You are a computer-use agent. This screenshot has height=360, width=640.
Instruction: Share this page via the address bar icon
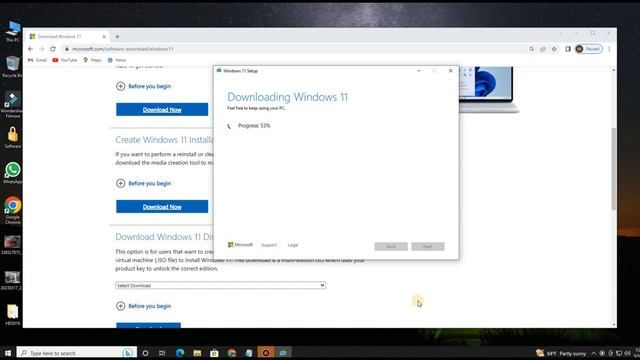tap(543, 49)
